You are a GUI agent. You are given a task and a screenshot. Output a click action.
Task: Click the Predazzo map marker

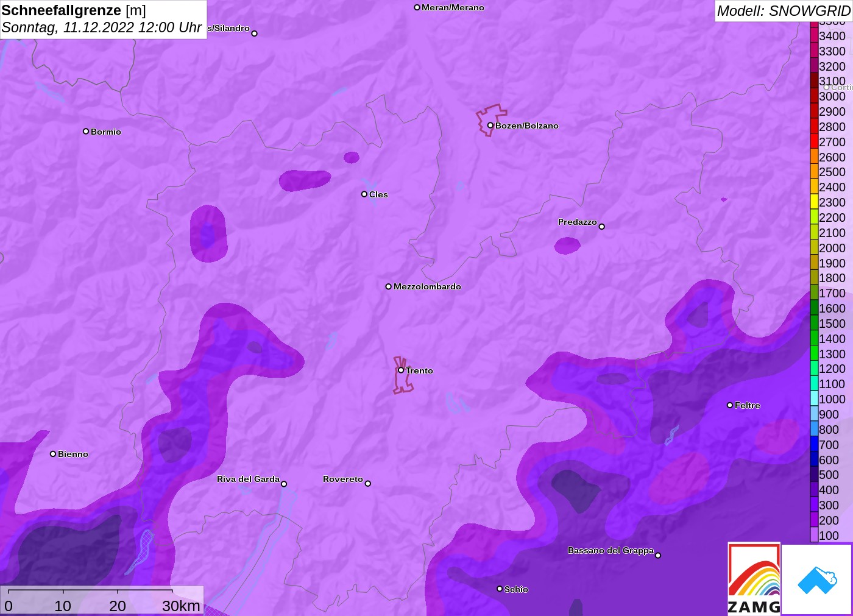coord(601,227)
